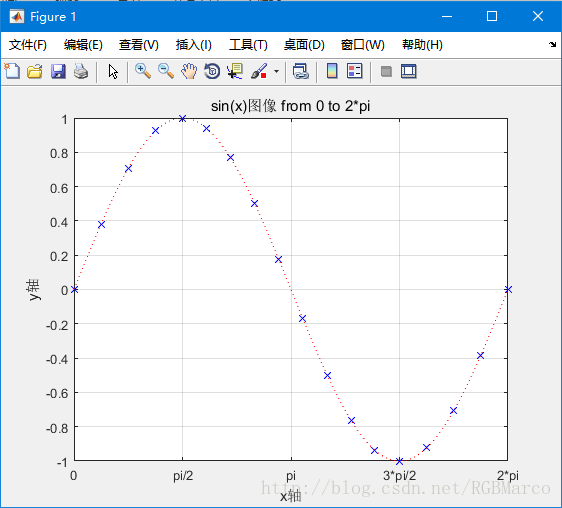The image size is (562, 508).
Task: Toggle the Brush data tool
Action: coord(259,71)
